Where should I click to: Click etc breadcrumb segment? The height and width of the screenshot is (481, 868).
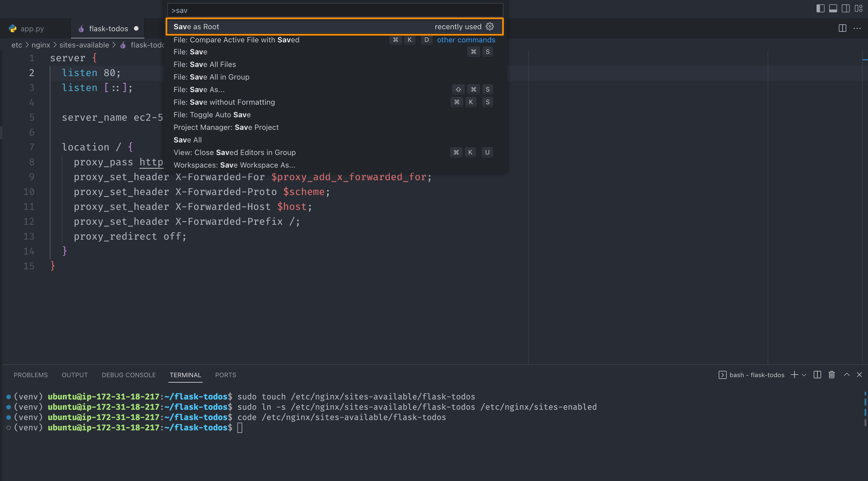tap(17, 45)
